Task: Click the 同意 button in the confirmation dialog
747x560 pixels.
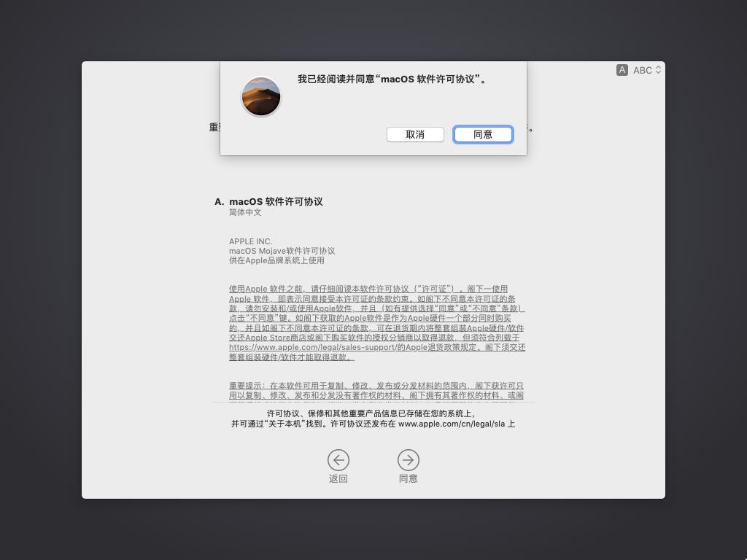Action: tap(483, 134)
